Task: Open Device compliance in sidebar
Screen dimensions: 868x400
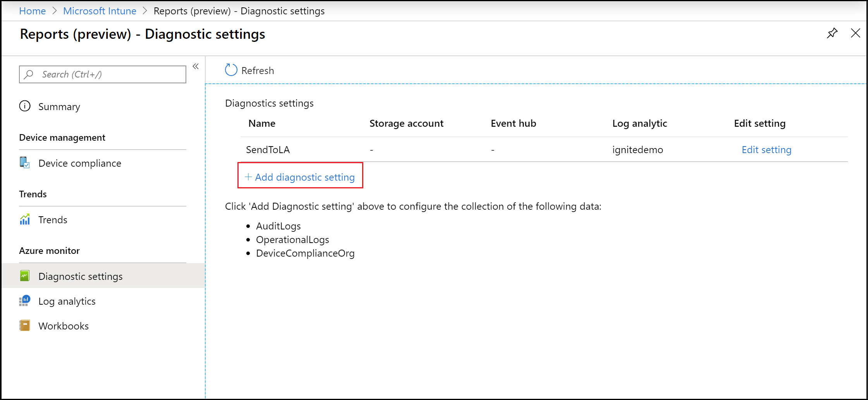Action: tap(80, 163)
